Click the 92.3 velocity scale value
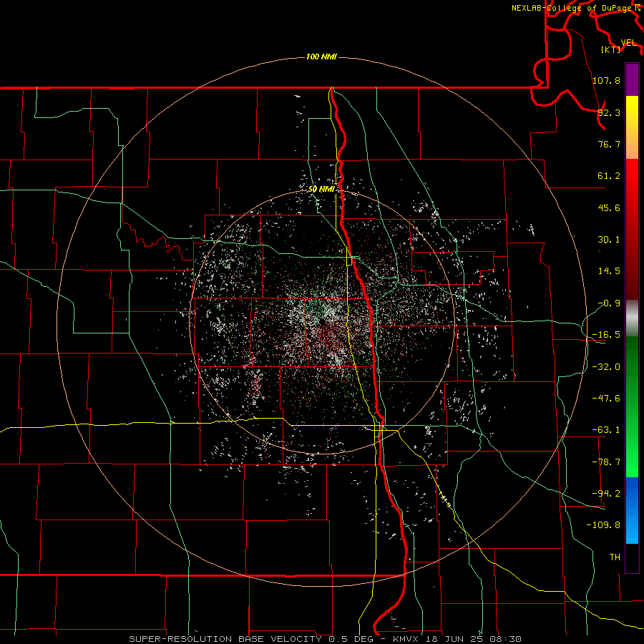Screen dimensions: 644x644 609,112
